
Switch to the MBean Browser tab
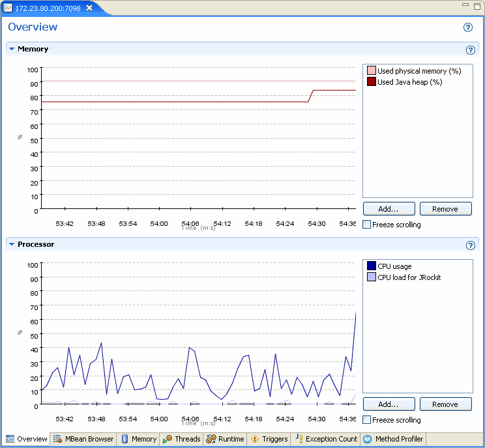[x=83, y=439]
